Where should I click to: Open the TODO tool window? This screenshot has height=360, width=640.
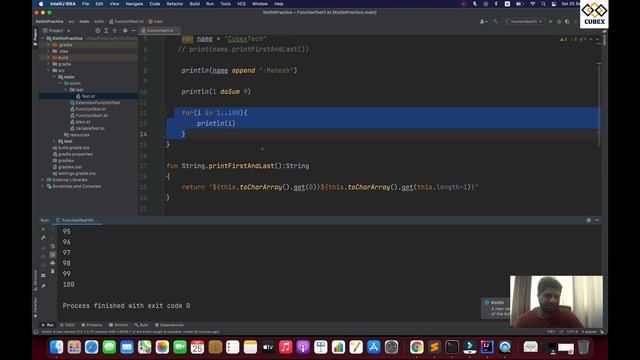click(x=68, y=325)
